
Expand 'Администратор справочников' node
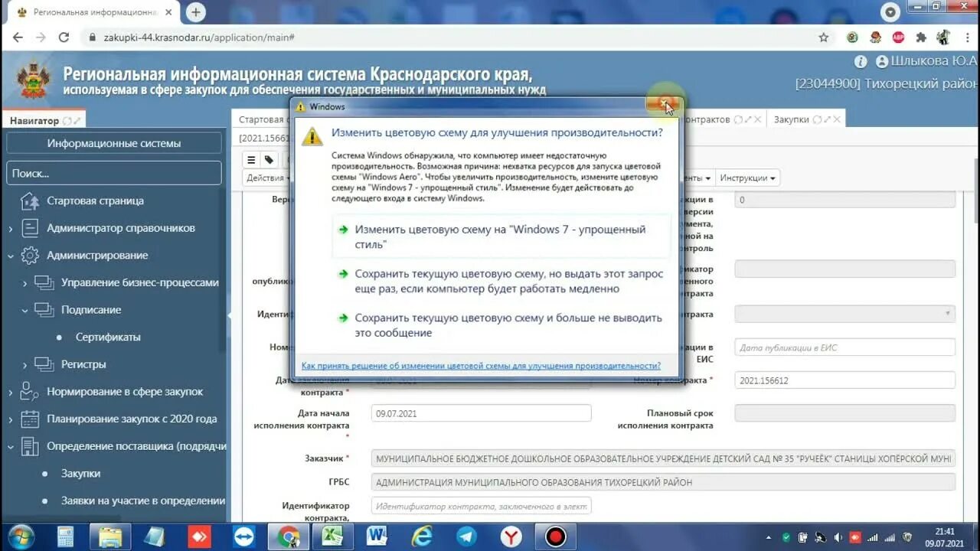tap(10, 229)
